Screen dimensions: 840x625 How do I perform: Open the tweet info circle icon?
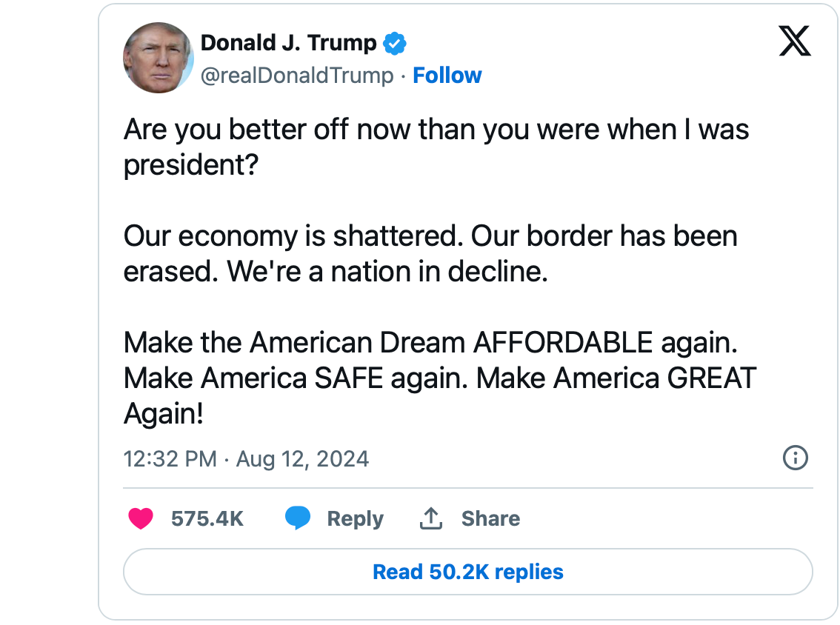point(795,458)
